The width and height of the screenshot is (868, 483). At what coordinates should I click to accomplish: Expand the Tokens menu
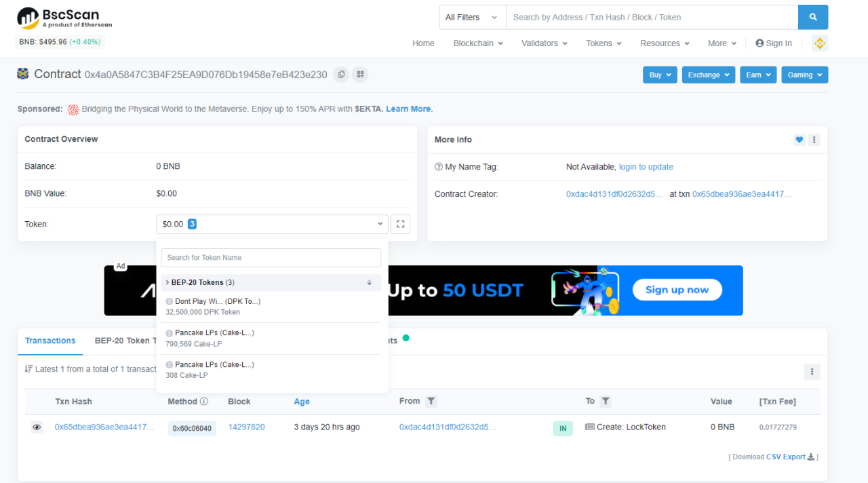pos(604,43)
